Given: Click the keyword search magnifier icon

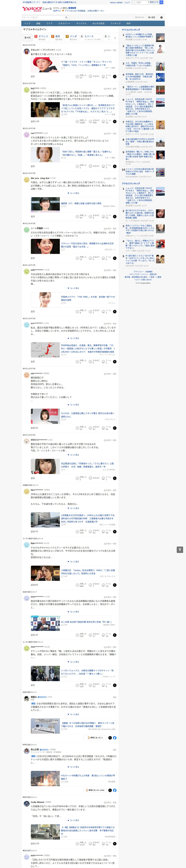Looking at the screenshot, I should [66, 18].
